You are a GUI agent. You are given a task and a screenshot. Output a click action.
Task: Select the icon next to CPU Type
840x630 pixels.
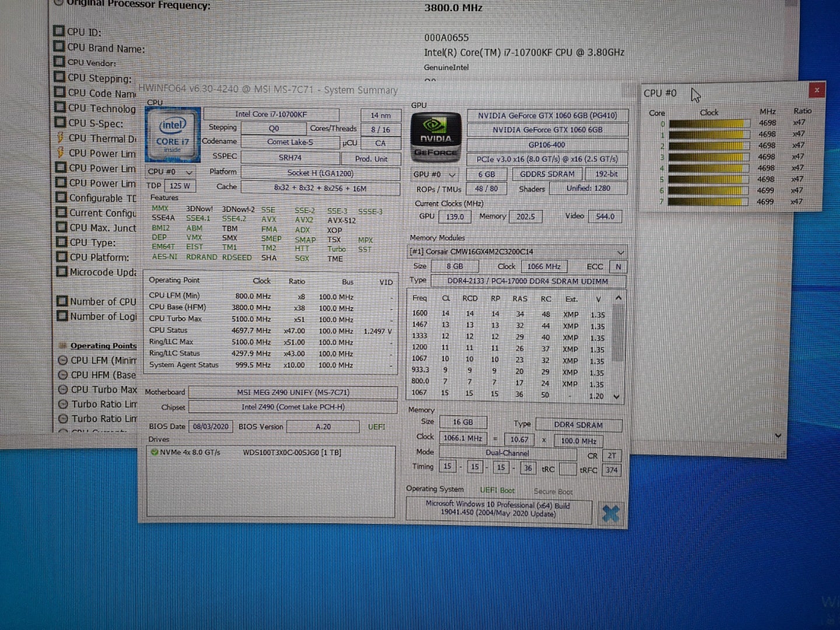(61, 242)
